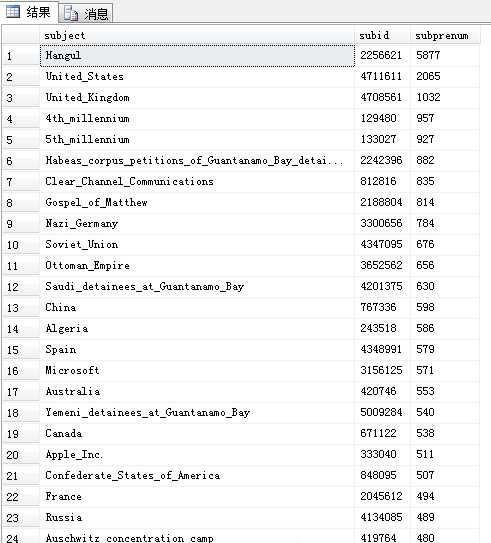
Task: Click subprenum value 957
Action: point(445,118)
